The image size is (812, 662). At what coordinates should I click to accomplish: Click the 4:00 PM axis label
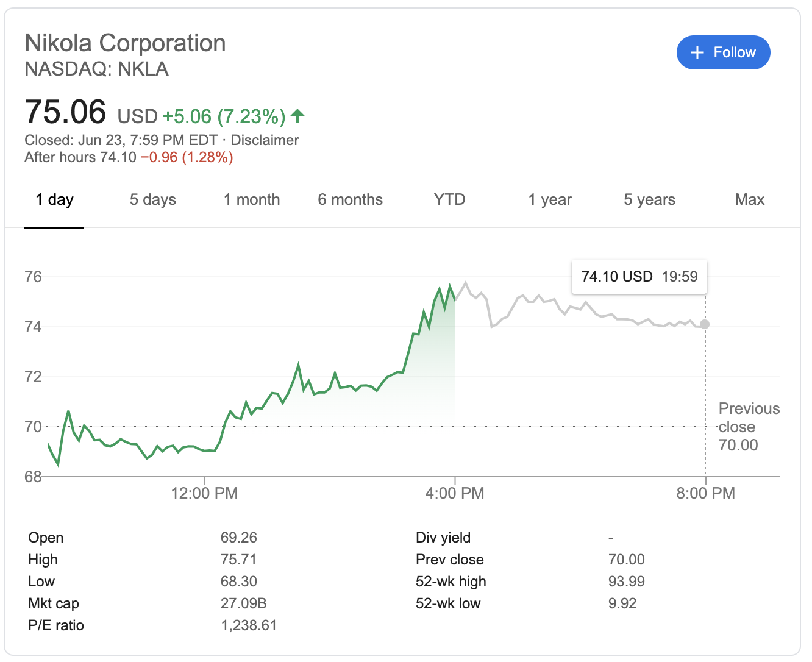pos(455,493)
